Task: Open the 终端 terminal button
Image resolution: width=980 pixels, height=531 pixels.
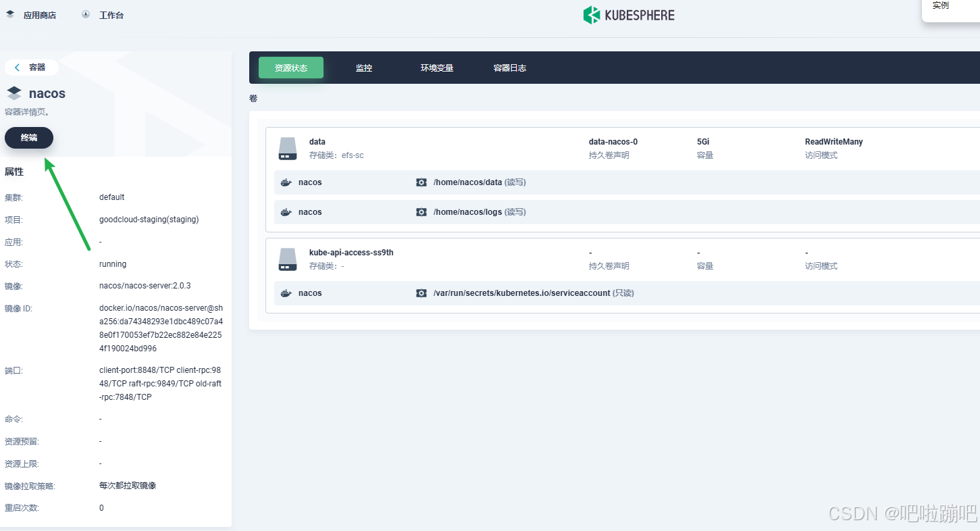Action: [x=29, y=138]
